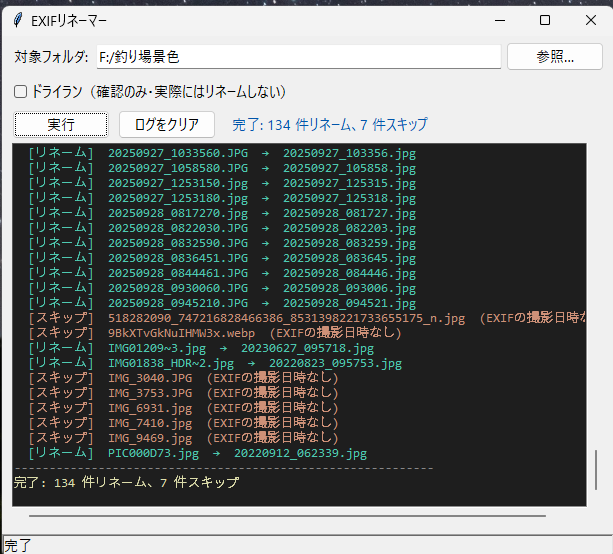Image resolution: width=613 pixels, height=554 pixels.
Task: Maximize the EXIFリネーマー window
Action: [545, 20]
